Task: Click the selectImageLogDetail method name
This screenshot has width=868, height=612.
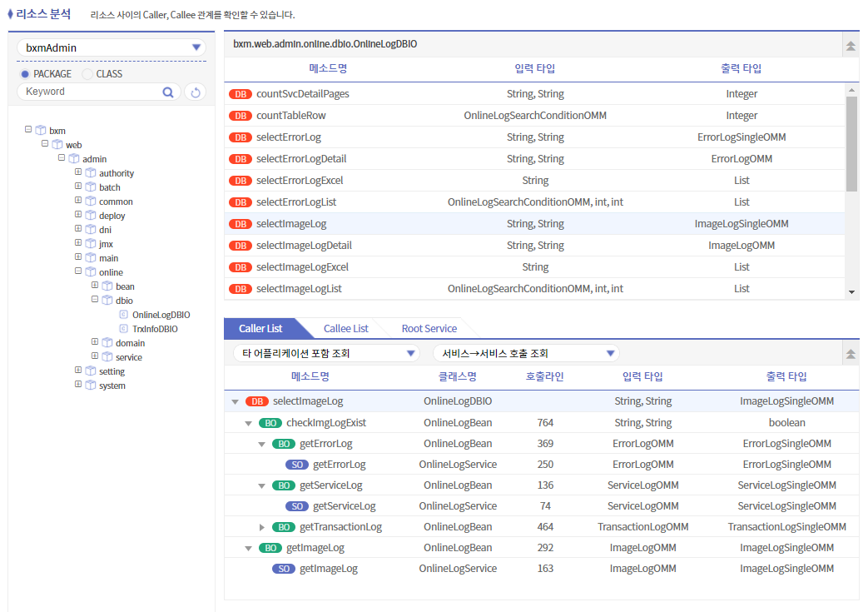Action: (x=304, y=246)
